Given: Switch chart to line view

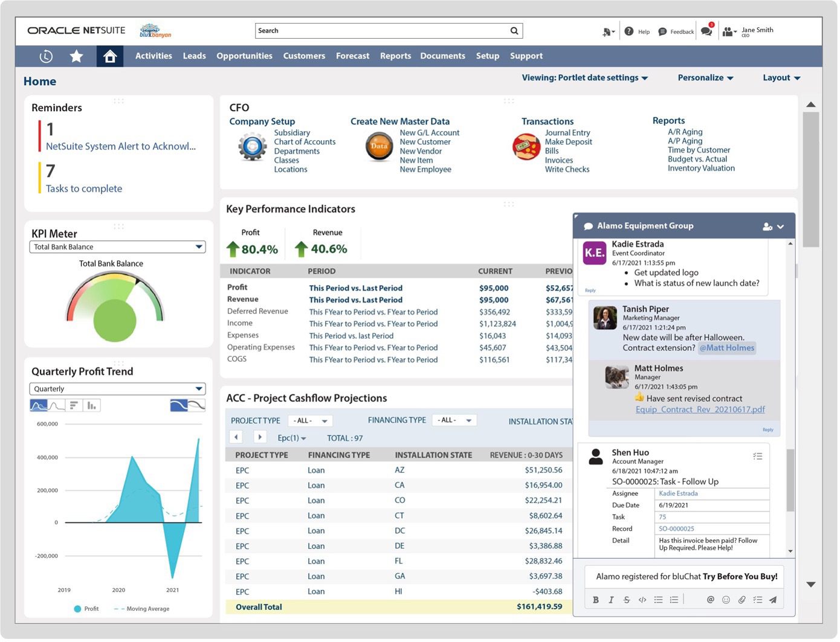Looking at the screenshot, I should pyautogui.click(x=57, y=406).
